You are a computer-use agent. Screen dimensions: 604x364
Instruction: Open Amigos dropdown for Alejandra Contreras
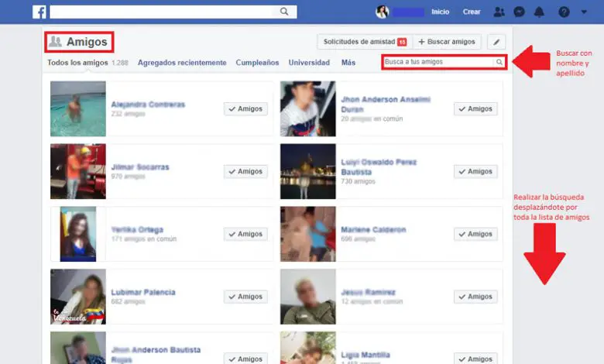pos(245,109)
